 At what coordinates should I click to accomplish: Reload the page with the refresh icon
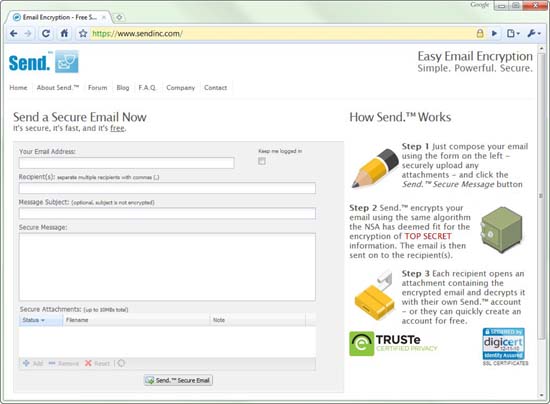tap(46, 34)
